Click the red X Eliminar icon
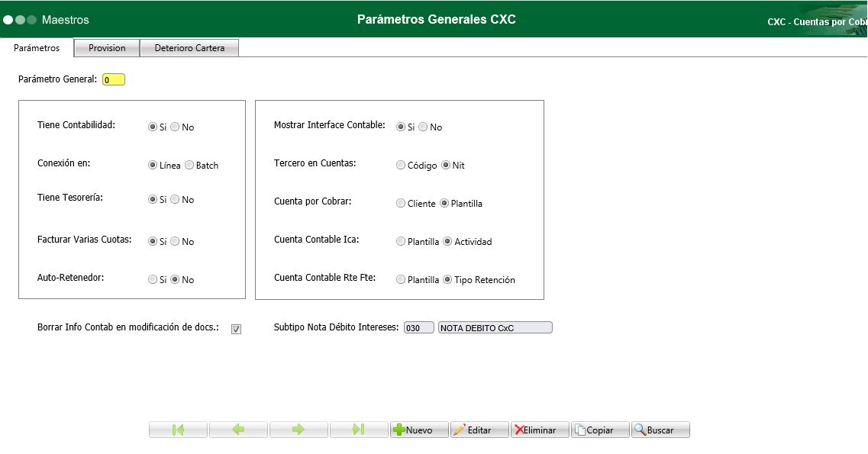The image size is (868, 454). pos(519,430)
